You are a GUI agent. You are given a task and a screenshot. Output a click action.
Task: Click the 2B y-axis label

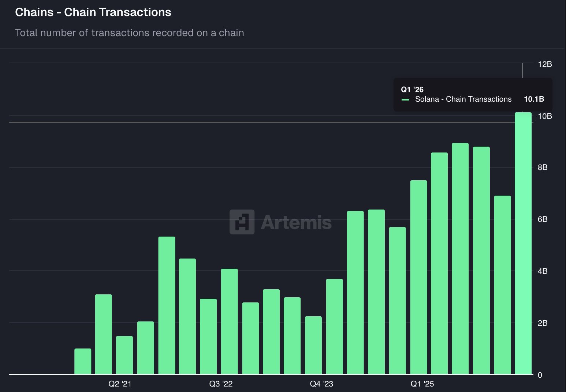click(543, 323)
